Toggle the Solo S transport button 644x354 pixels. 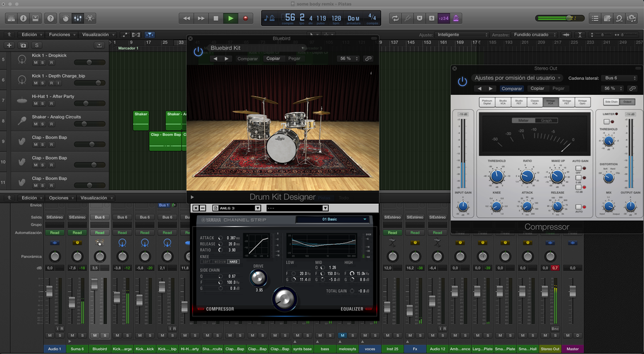point(431,18)
